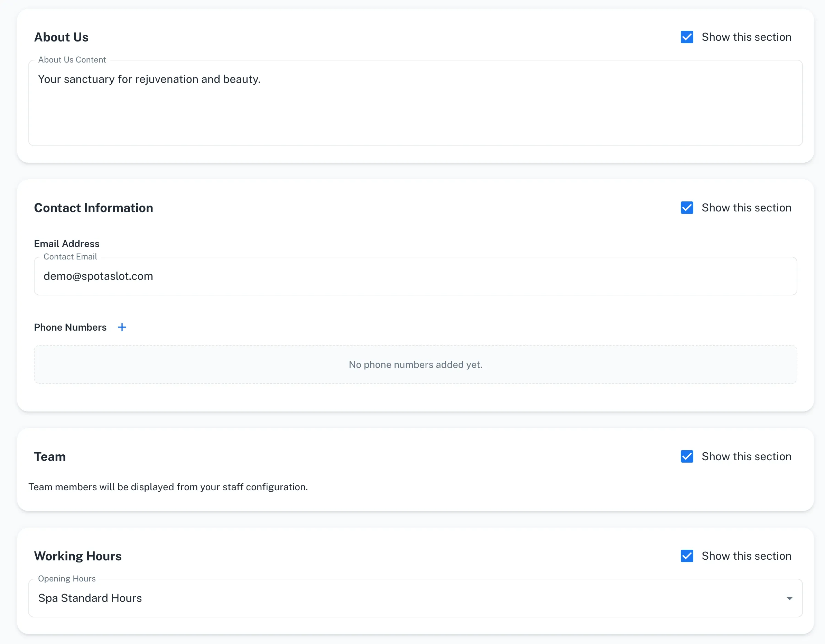Click the Working Hours section heading
The image size is (825, 644).
pyautogui.click(x=78, y=556)
